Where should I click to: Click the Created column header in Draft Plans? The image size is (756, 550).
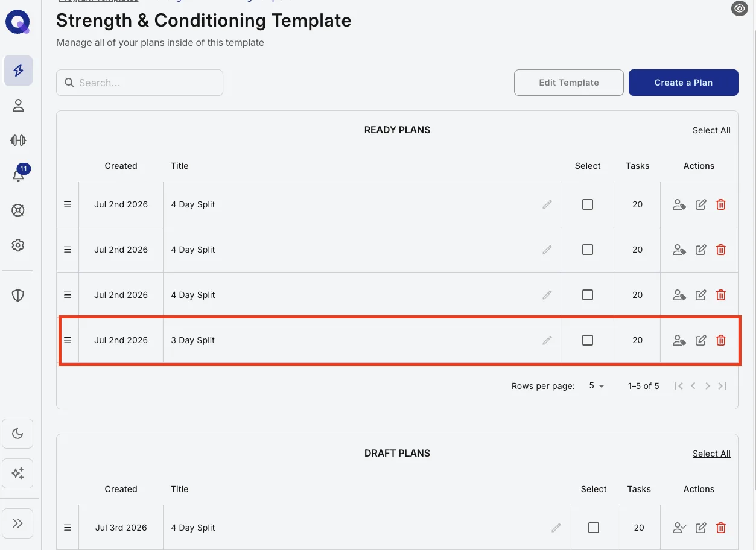(x=121, y=489)
